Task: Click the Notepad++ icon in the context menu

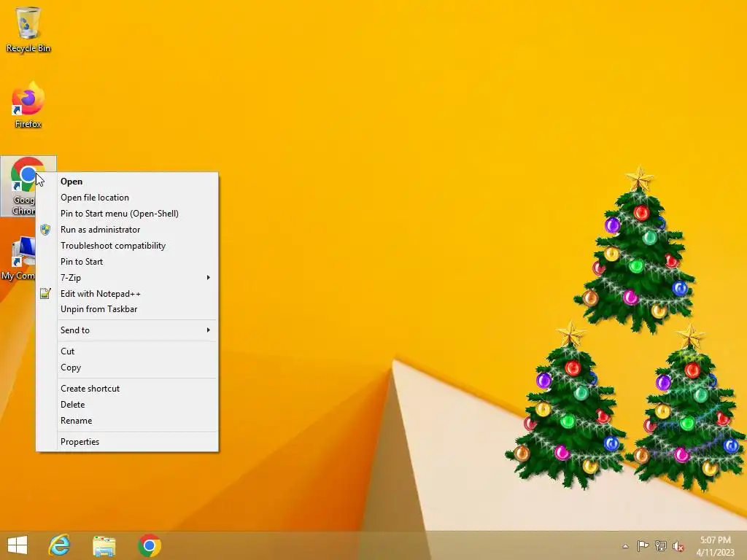Action: [45, 293]
